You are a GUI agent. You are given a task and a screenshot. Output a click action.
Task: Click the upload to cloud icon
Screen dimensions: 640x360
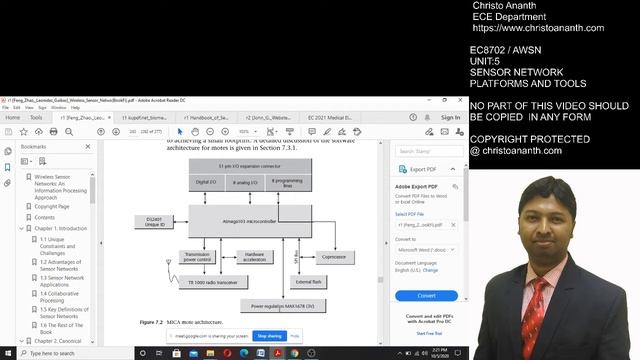[38, 131]
